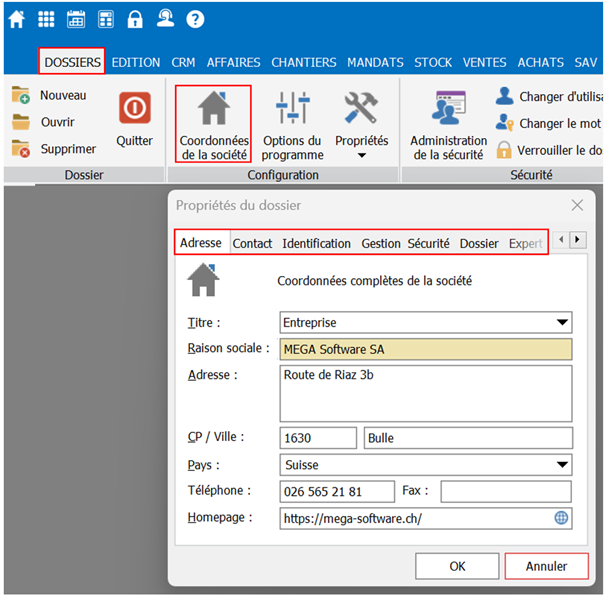Open Administration de la sécurité
The width and height of the screenshot is (605, 597).
pos(448,125)
